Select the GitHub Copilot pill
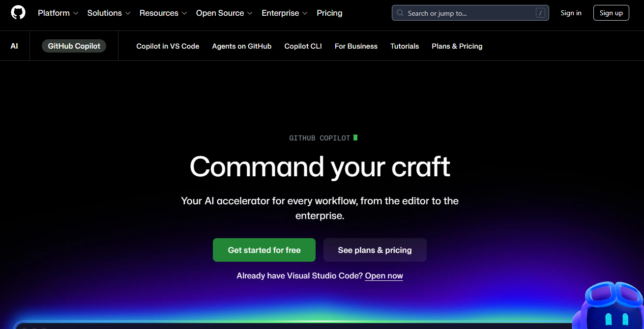The height and width of the screenshot is (329, 644). pos(74,46)
